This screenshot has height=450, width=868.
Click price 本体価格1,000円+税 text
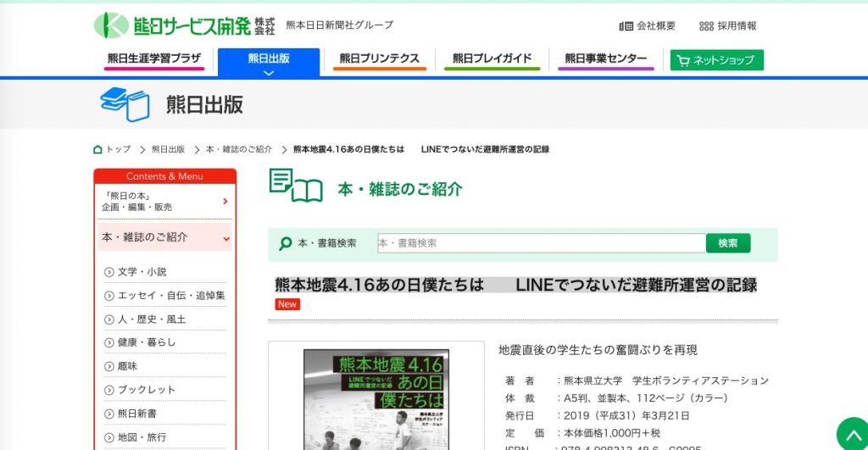click(x=612, y=433)
